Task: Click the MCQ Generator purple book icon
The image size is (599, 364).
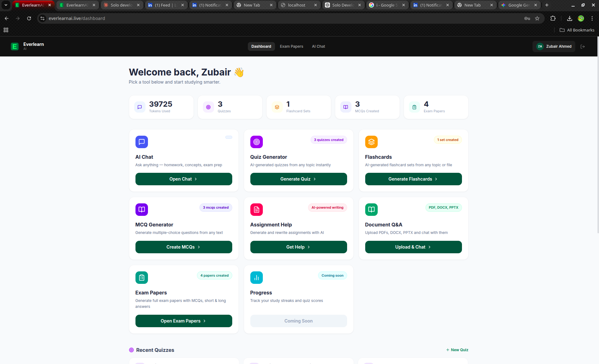Action: point(142,210)
